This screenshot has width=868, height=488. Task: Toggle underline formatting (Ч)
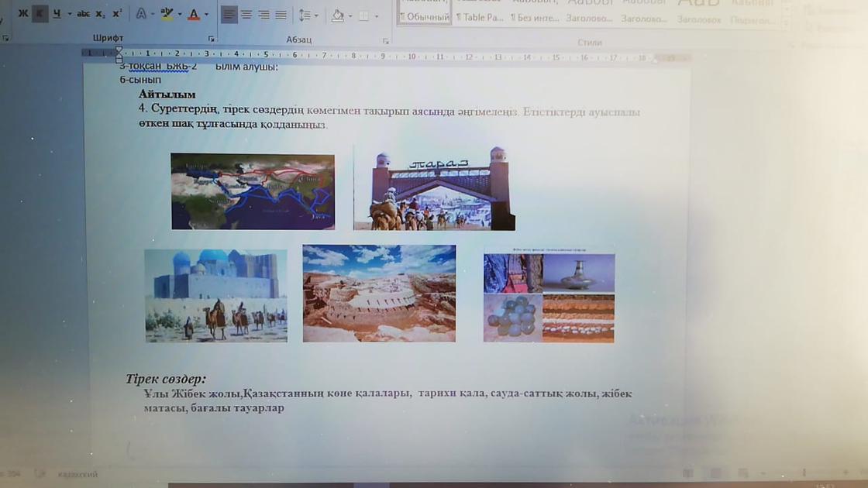pos(57,13)
